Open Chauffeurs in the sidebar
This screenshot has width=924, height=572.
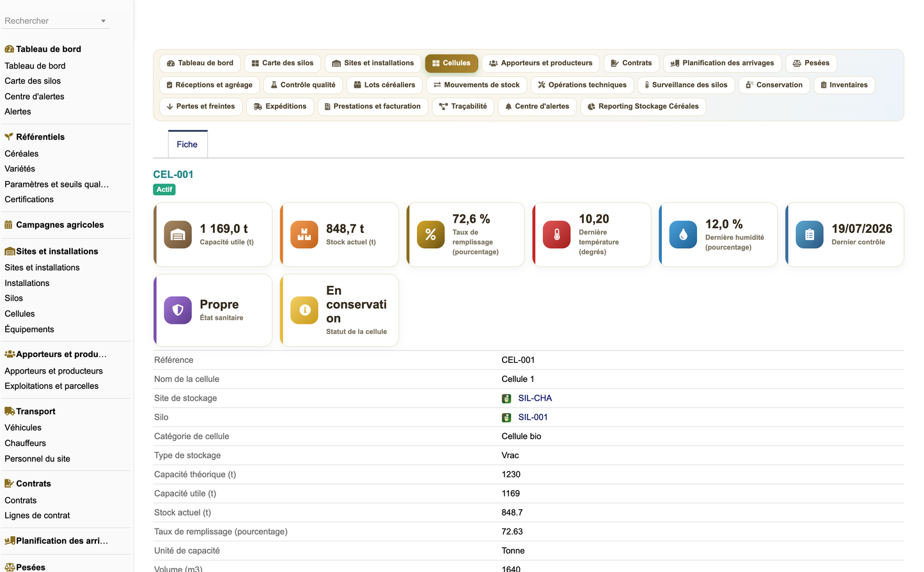pos(26,443)
